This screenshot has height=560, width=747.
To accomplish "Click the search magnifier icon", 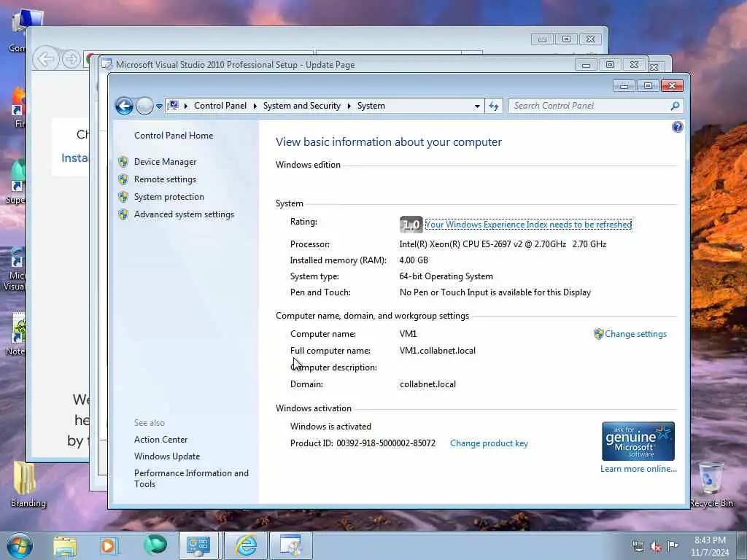I will 675,106.
